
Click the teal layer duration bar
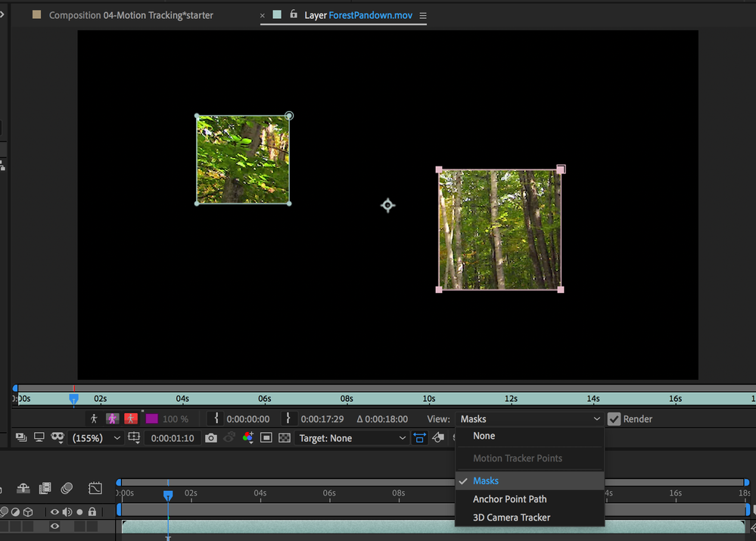(x=433, y=527)
